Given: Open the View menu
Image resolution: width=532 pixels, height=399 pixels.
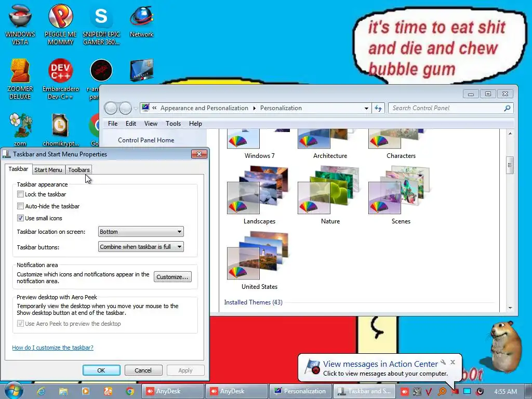Looking at the screenshot, I should [x=151, y=124].
